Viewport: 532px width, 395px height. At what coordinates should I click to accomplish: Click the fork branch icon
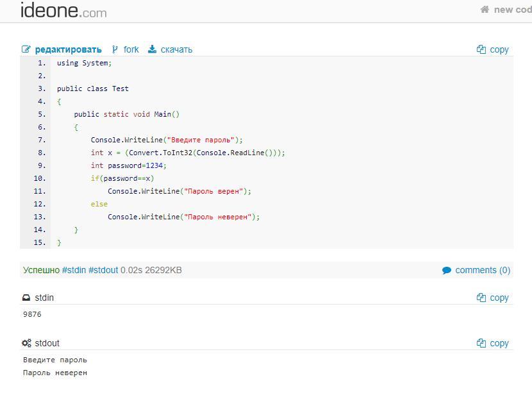point(115,49)
